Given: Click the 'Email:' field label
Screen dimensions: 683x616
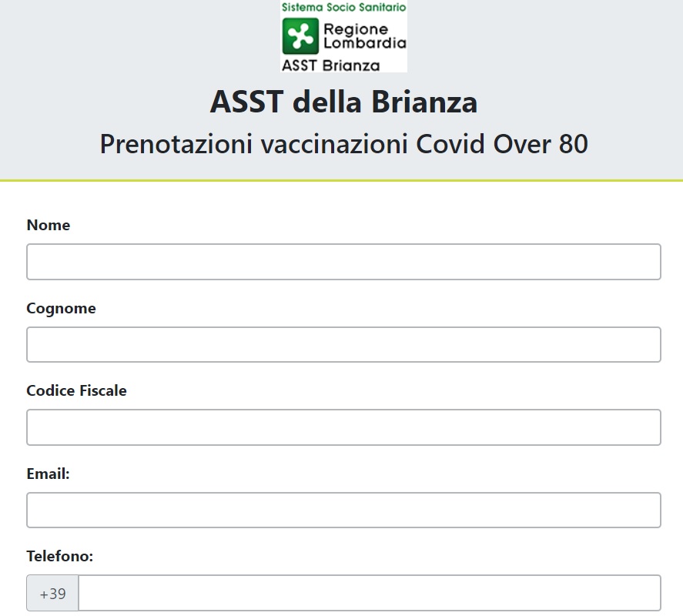Looking at the screenshot, I should click(x=48, y=474).
